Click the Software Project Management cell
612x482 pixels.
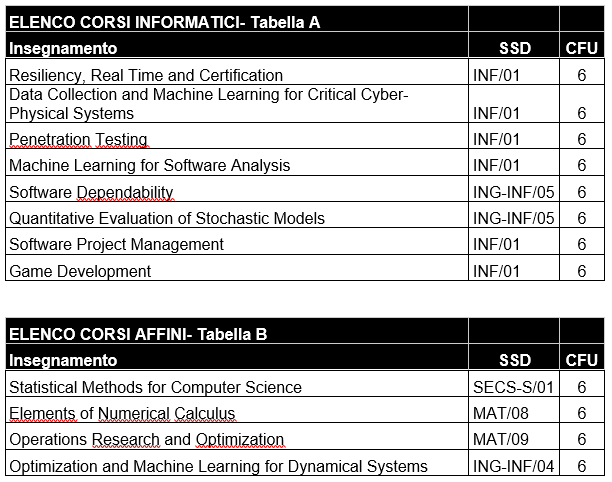tap(237, 241)
